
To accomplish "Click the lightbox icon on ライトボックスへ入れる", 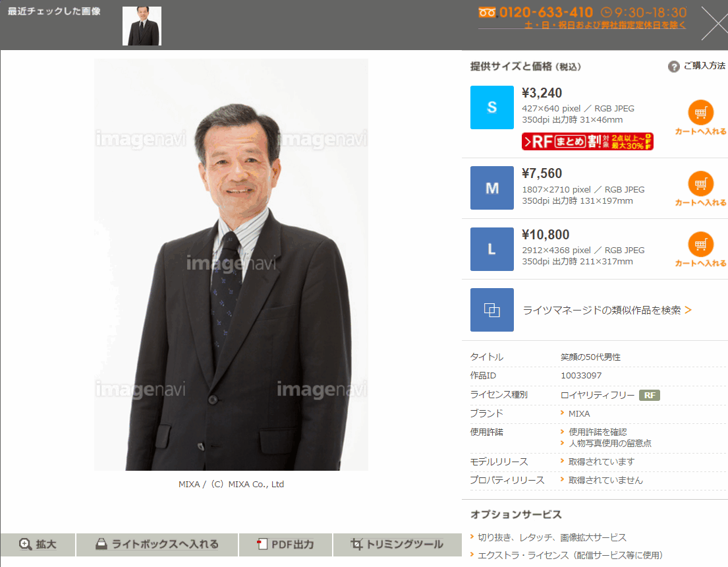I will click(x=101, y=545).
